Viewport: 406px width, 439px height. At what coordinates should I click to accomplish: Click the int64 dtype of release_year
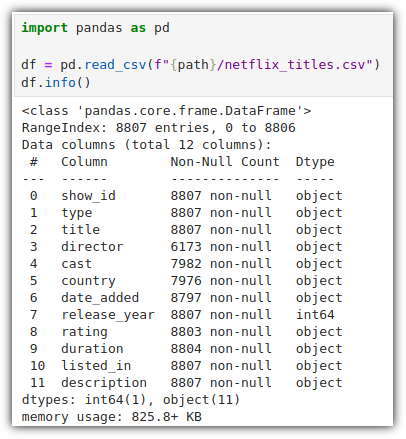[x=315, y=315]
